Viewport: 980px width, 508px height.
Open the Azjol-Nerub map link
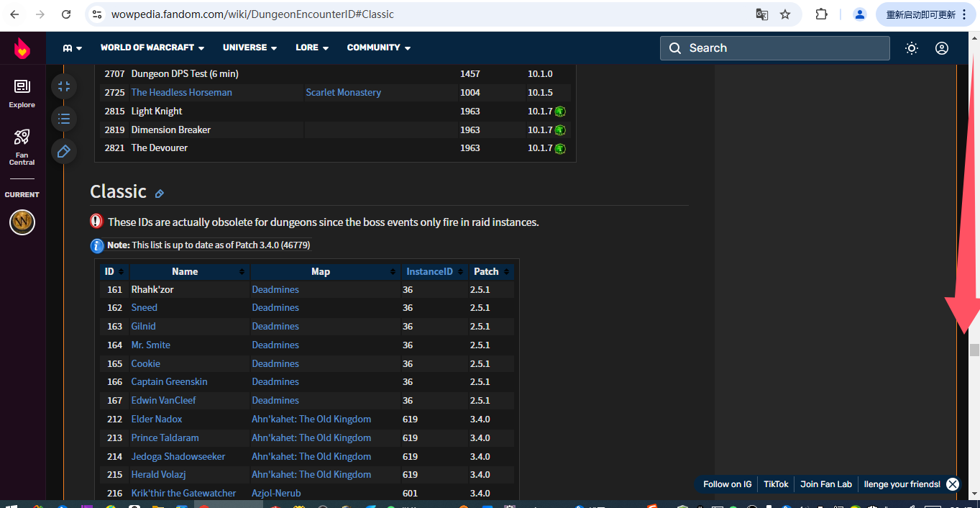click(276, 494)
